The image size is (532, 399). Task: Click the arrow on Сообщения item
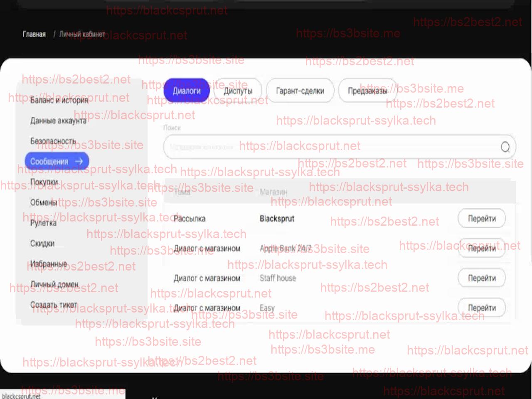click(79, 161)
